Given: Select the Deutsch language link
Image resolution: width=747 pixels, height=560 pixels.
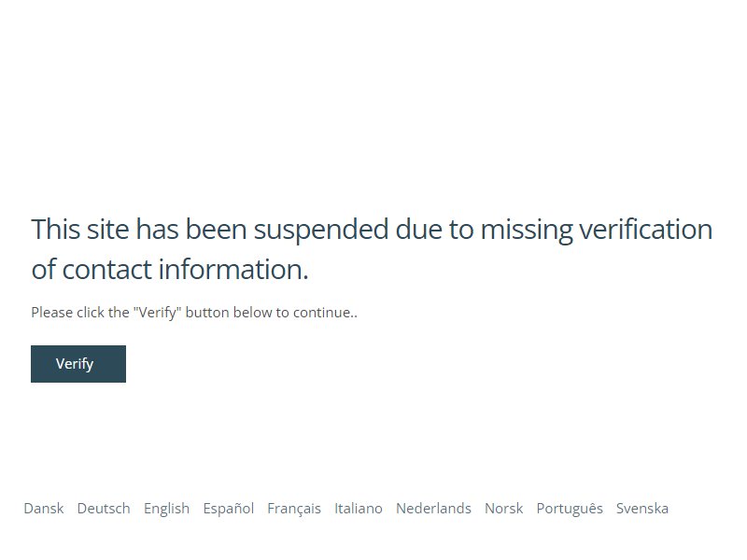Looking at the screenshot, I should point(104,509).
